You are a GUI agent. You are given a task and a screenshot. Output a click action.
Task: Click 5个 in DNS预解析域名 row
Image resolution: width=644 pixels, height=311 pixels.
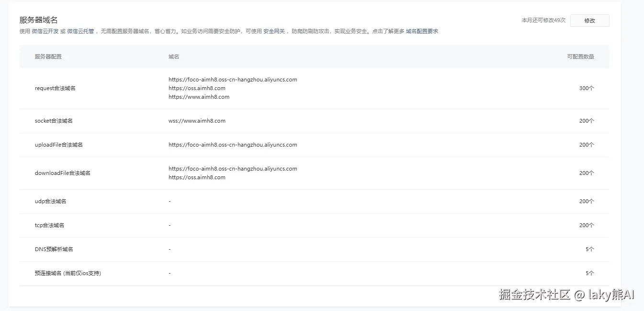(590, 249)
